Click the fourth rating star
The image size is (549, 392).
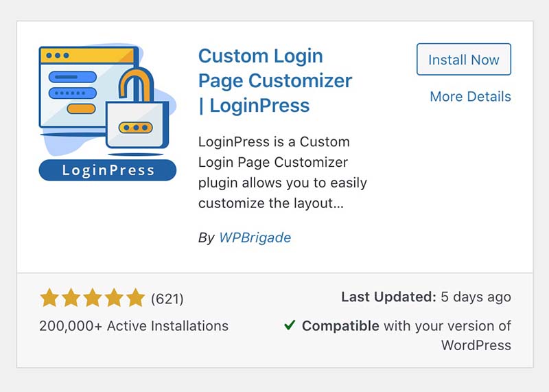click(x=114, y=298)
